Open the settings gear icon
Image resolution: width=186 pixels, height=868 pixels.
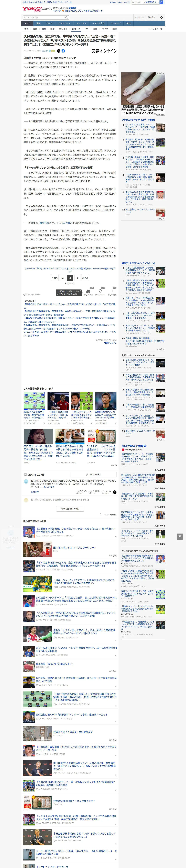click(x=161, y=18)
